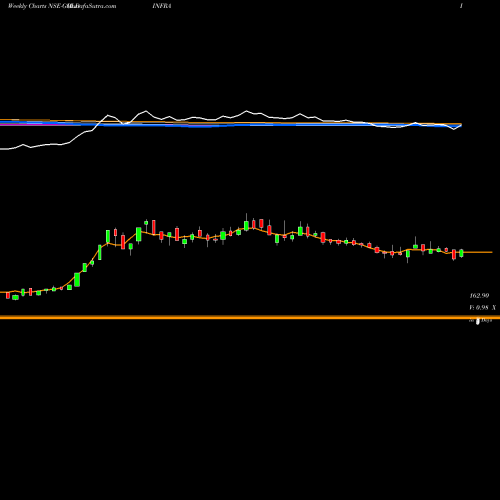The image size is (500, 500).
Task: Click the 'Weekly Charts' title text
Action: click(27, 6)
